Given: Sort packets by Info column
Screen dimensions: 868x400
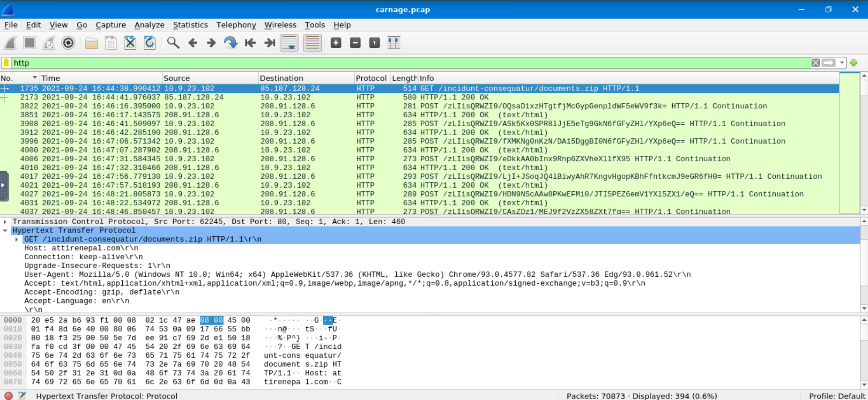Looking at the screenshot, I should 628,78.
